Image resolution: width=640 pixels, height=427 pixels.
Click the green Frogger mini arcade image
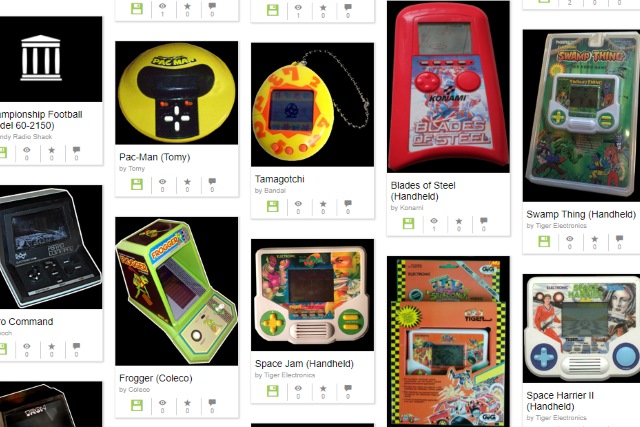177,291
